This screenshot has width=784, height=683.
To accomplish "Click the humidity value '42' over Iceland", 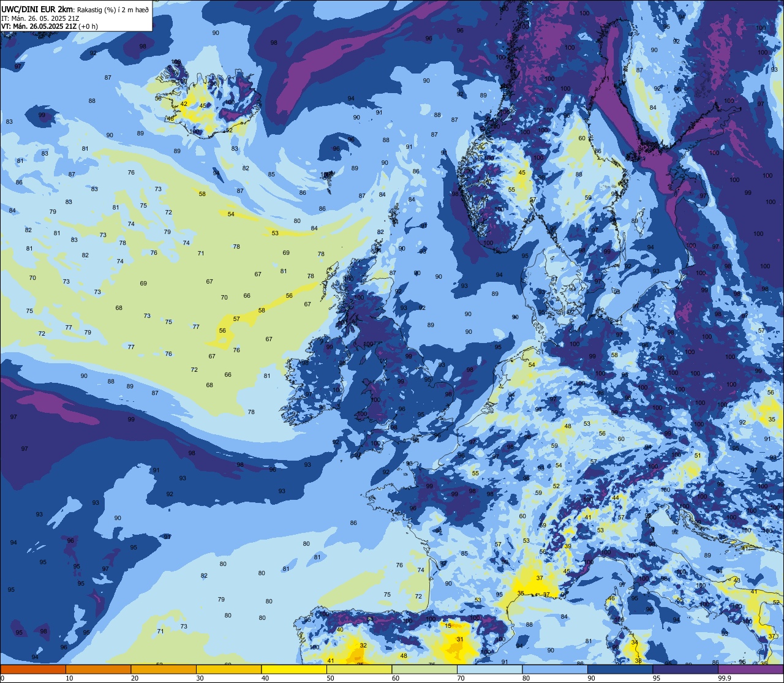I will (184, 104).
